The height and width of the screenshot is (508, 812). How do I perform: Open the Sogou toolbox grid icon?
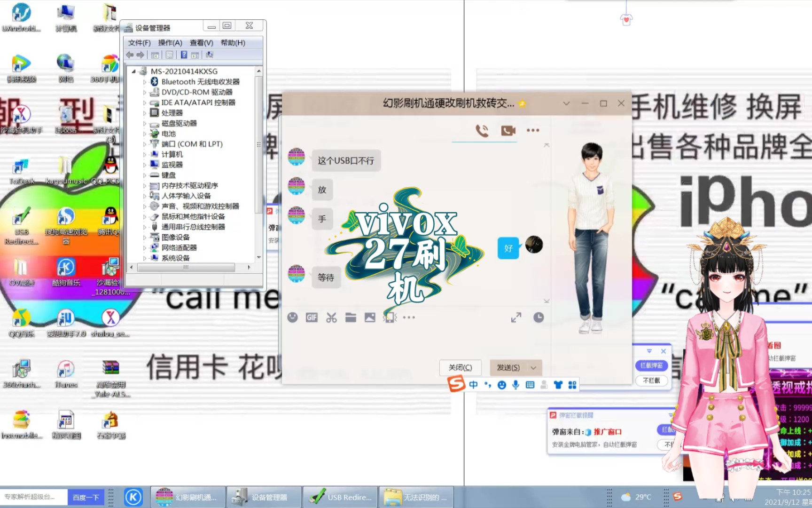click(x=572, y=385)
